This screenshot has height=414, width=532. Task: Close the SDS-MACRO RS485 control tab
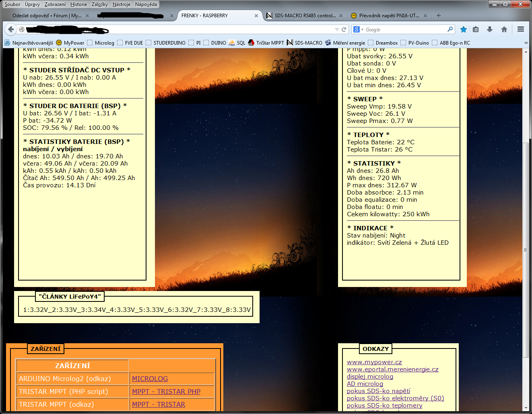tap(341, 16)
